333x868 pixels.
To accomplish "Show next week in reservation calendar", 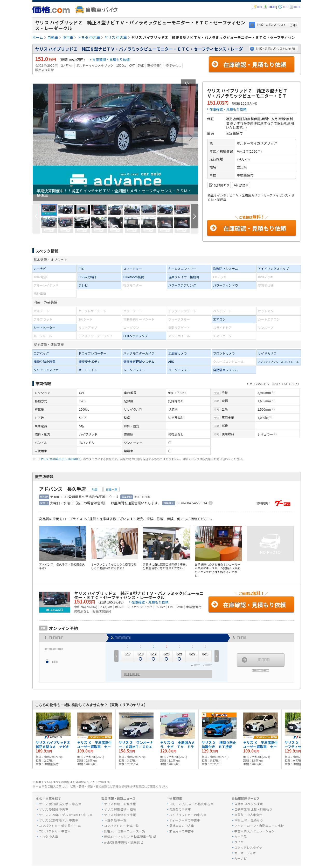I will [x=217, y=656].
